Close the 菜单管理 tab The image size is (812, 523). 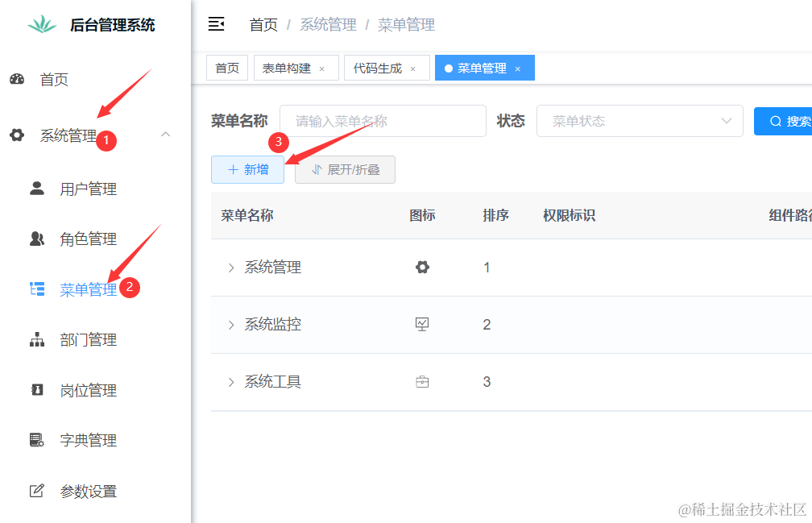point(518,69)
